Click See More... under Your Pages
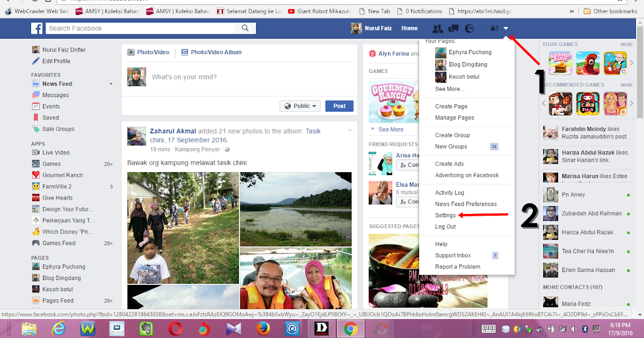The height and width of the screenshot is (338, 644). [450, 89]
